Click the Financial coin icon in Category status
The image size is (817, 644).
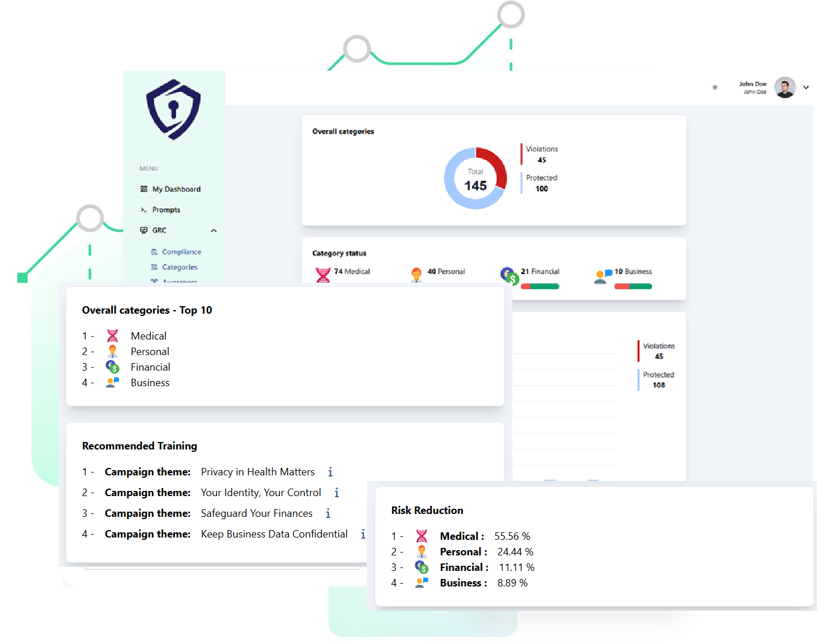pyautogui.click(x=509, y=276)
